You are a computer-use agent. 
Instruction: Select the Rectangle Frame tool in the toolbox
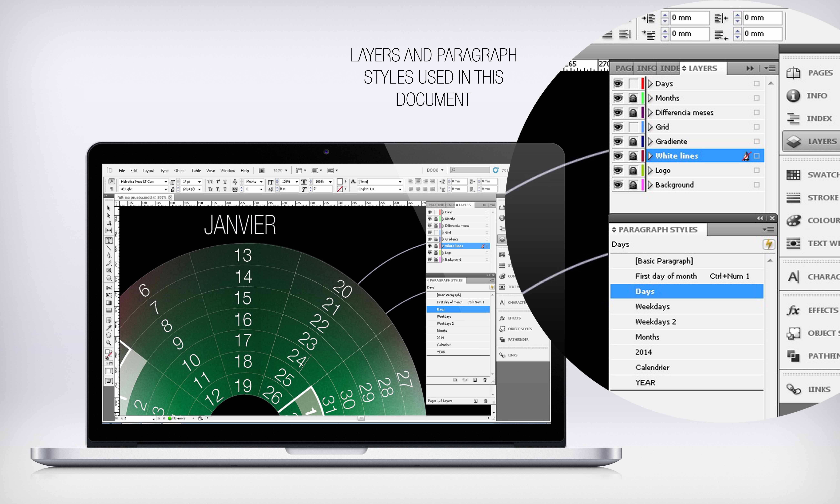[x=109, y=270]
